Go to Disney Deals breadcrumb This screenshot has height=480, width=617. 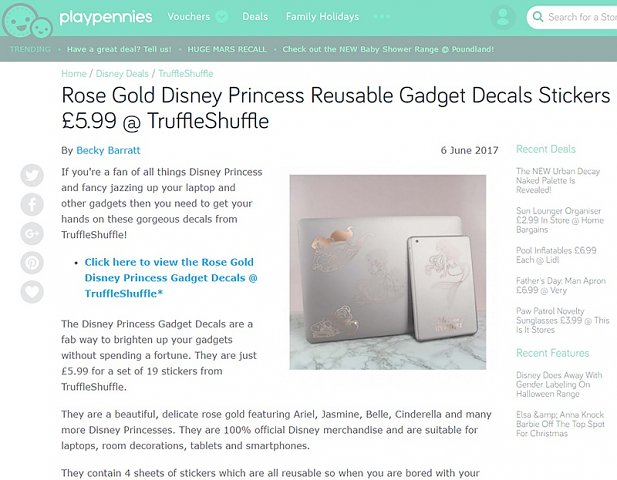click(122, 74)
